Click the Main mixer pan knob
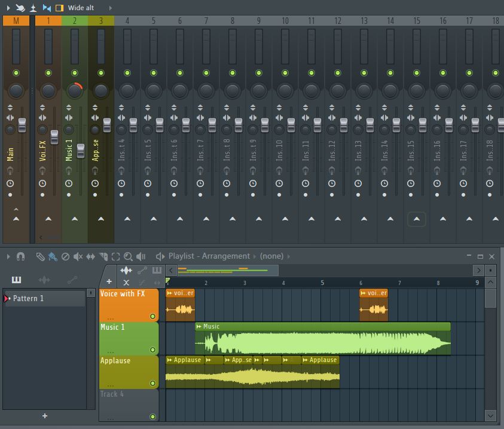Image resolution: width=504 pixels, height=429 pixels. coord(16,91)
